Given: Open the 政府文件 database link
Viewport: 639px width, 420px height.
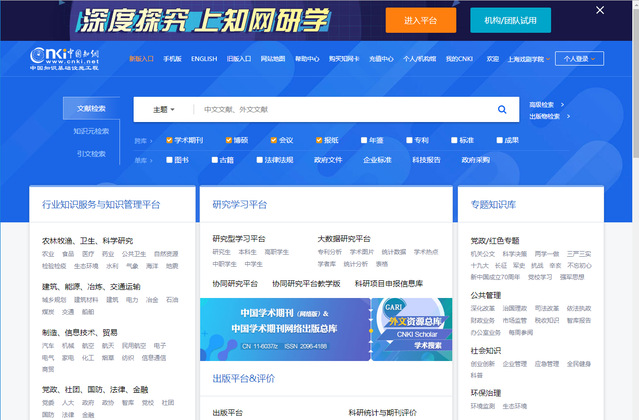Looking at the screenshot, I should tap(328, 160).
